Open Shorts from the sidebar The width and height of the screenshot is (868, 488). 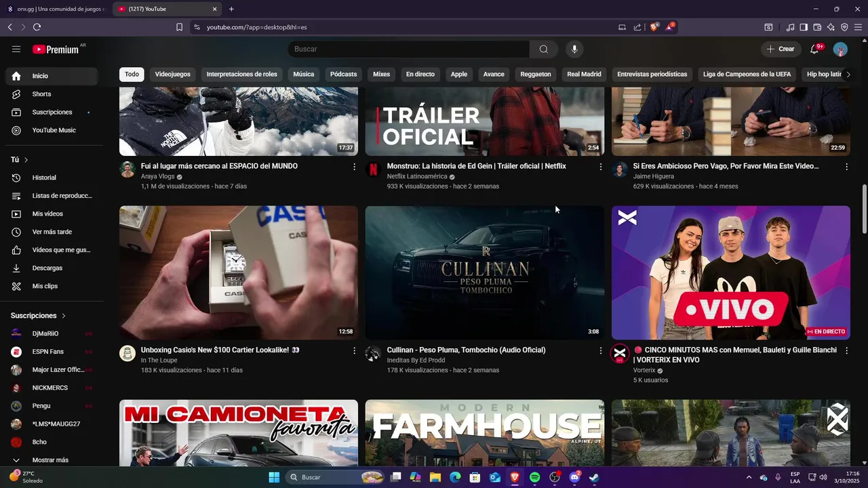(52, 94)
